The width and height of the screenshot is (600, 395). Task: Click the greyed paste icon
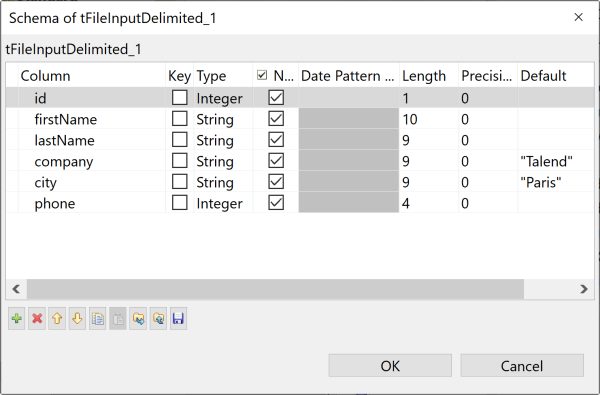(x=118, y=318)
